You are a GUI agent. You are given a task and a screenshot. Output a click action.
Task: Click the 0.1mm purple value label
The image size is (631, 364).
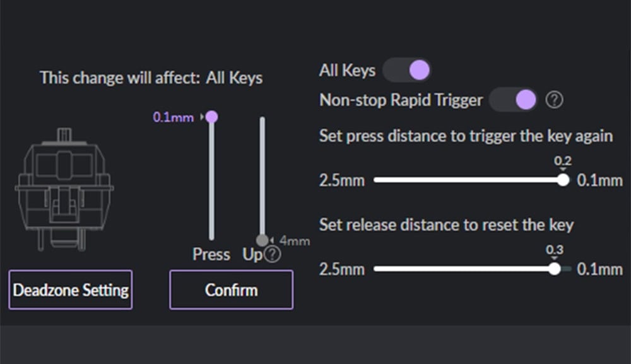(x=173, y=117)
